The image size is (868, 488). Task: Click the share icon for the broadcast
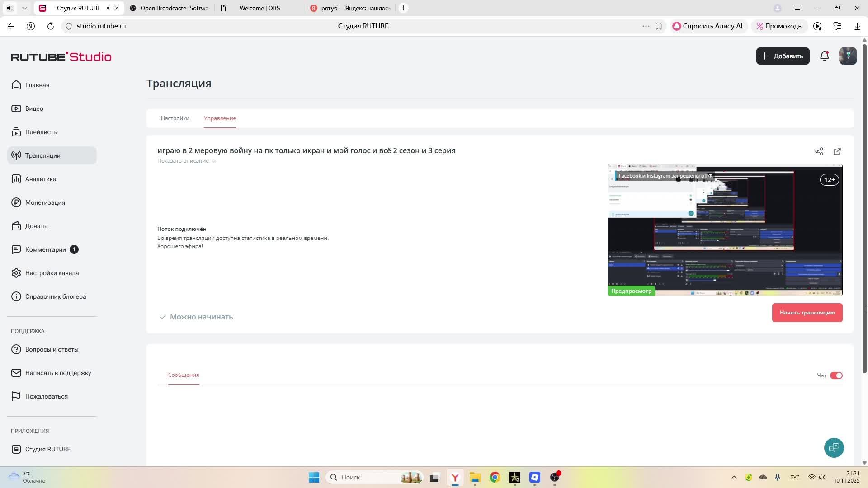(x=819, y=151)
